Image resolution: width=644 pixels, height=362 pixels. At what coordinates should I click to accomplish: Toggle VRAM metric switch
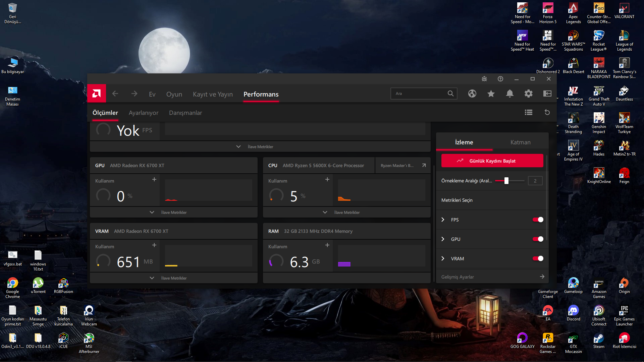[x=538, y=258]
